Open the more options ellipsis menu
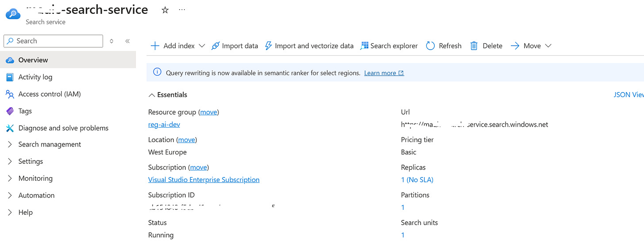644x247 pixels. coord(182,10)
